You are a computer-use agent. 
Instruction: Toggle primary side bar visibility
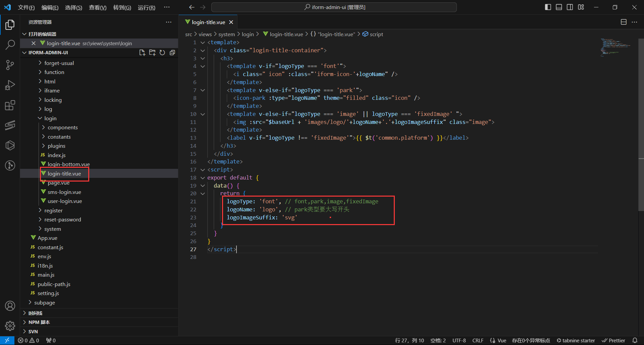click(x=548, y=7)
